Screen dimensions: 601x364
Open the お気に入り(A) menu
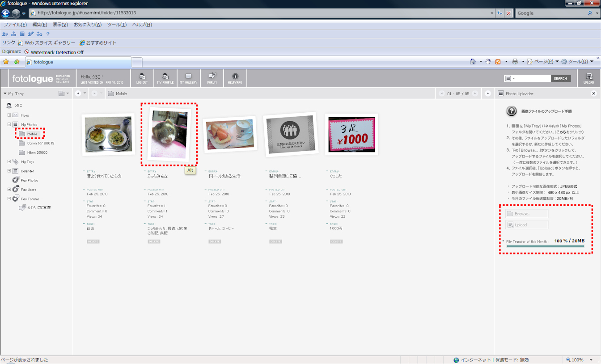[x=88, y=25]
